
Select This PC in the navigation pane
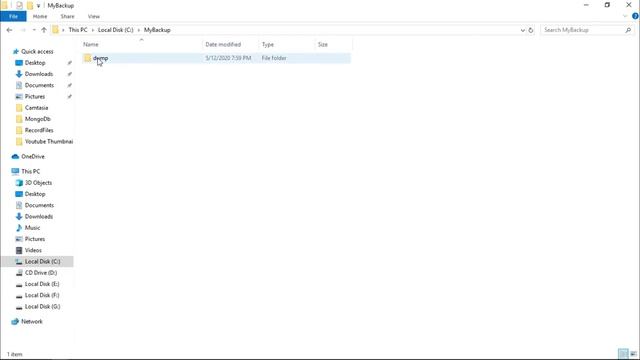click(x=30, y=171)
